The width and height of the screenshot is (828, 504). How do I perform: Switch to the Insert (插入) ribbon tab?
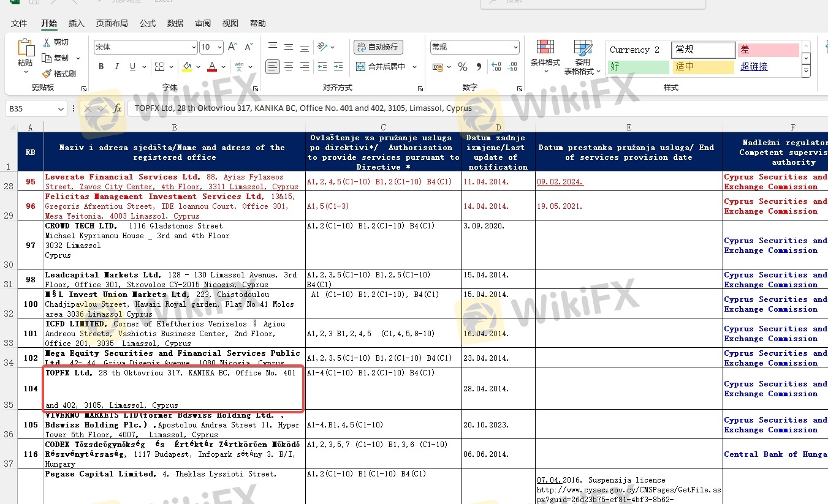tap(77, 23)
